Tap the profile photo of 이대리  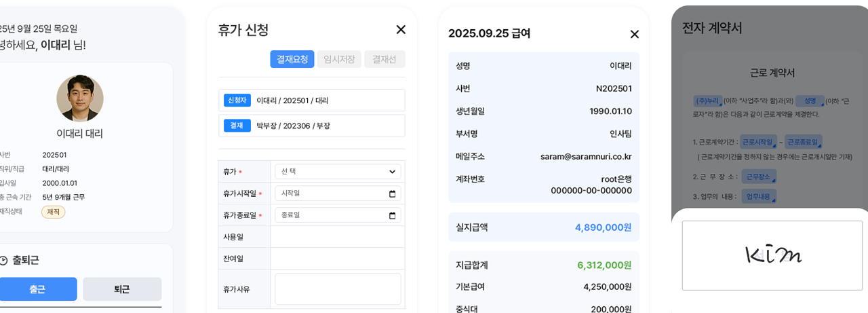(80, 98)
